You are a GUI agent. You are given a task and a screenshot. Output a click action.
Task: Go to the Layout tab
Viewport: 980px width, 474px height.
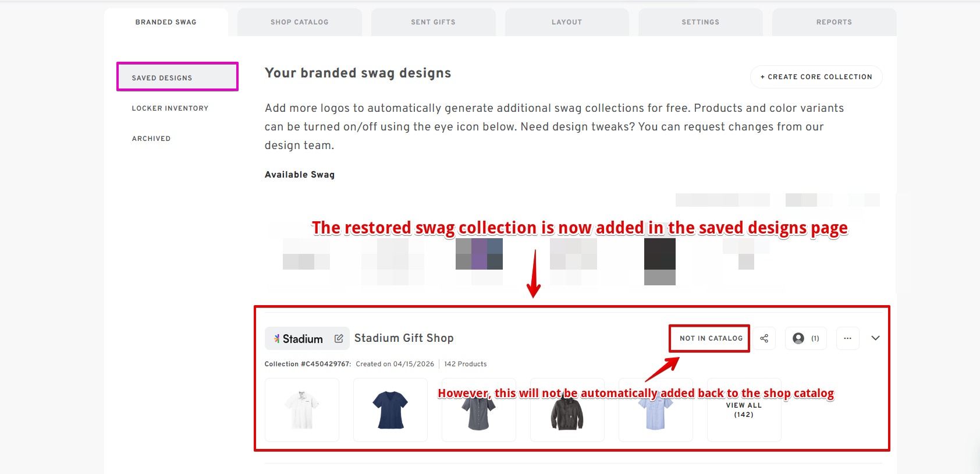pyautogui.click(x=566, y=22)
